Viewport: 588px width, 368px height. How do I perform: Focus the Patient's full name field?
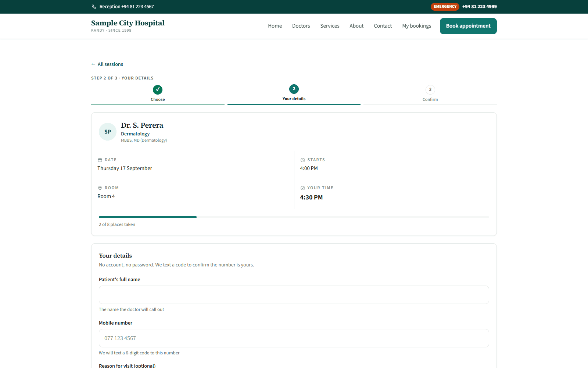coord(294,295)
